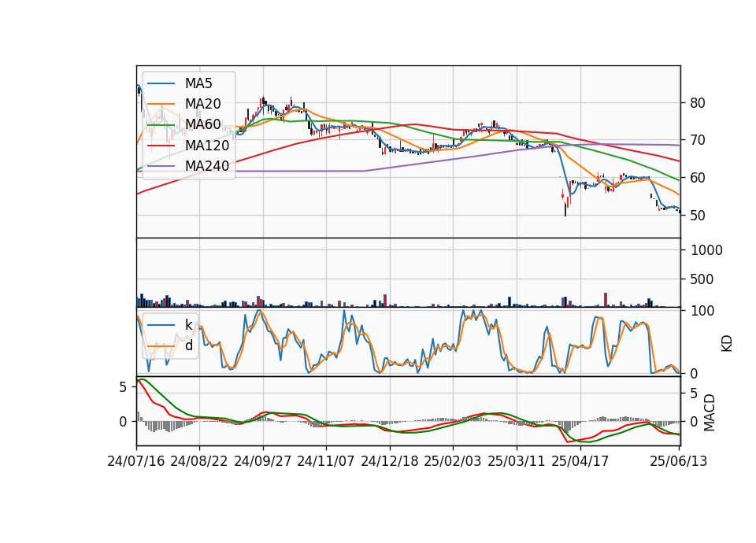Click the volume axis value 1000
The image size is (756, 543).
pos(706,250)
